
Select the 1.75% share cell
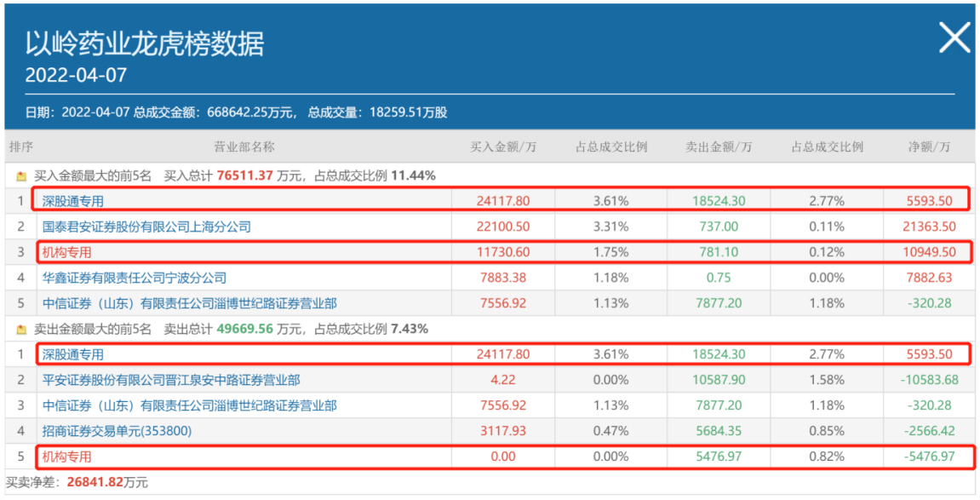(x=611, y=252)
